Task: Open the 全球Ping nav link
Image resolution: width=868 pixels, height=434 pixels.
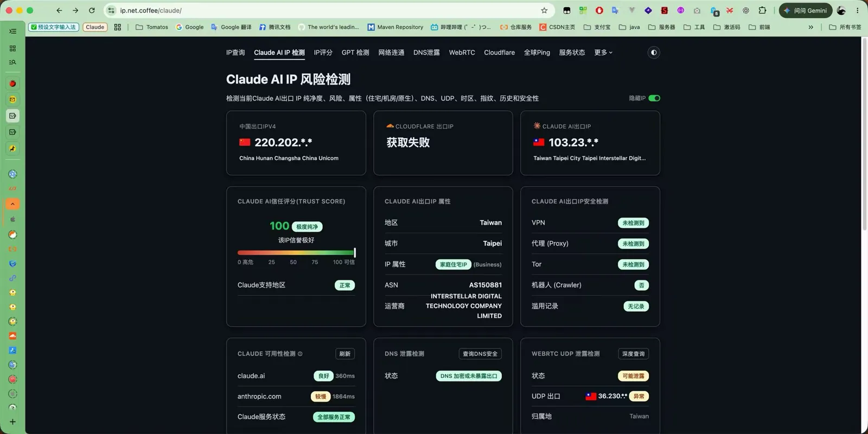Action: point(537,53)
